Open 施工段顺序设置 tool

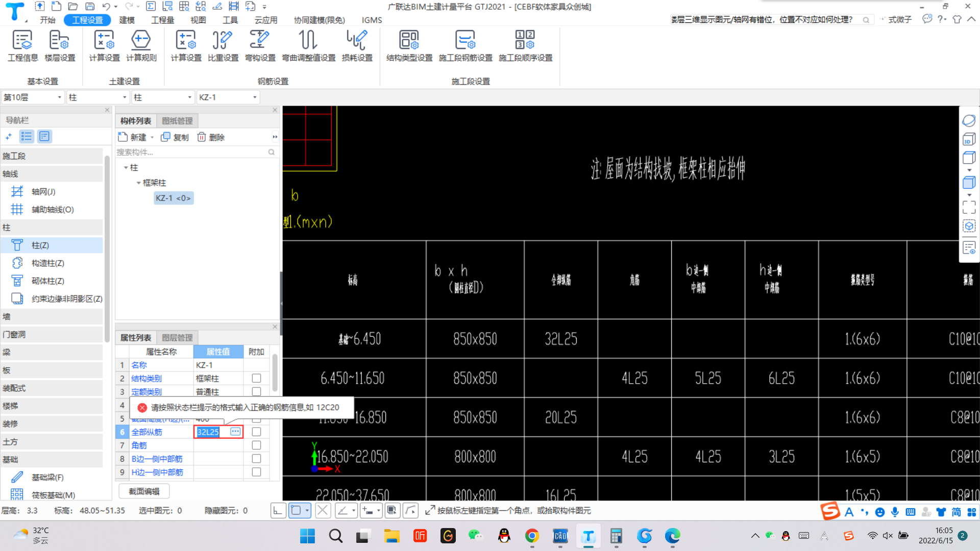tap(525, 46)
